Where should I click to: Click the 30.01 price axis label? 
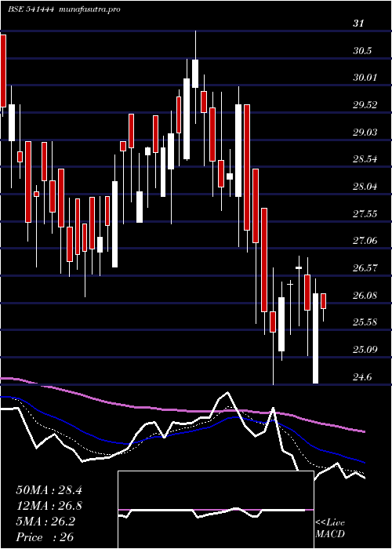[365, 78]
